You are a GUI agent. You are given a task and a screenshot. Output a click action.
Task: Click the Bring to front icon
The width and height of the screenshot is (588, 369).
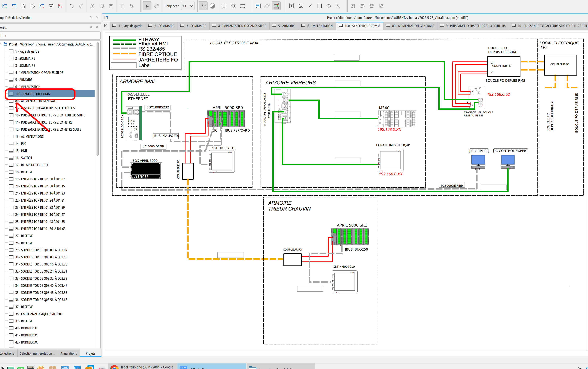tap(353, 6)
